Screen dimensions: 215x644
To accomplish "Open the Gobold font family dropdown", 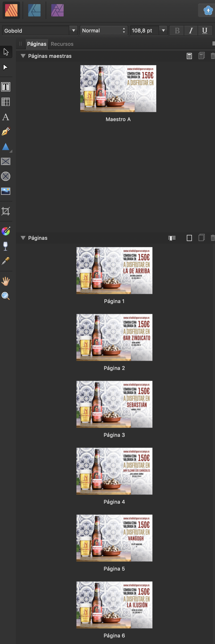I will [x=73, y=31].
